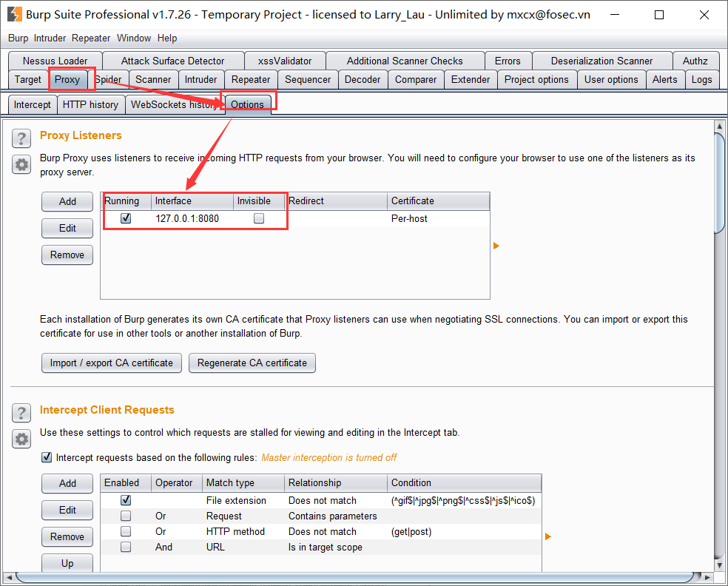This screenshot has height=586, width=728.
Task: Open the Errors tab
Action: click(x=508, y=61)
